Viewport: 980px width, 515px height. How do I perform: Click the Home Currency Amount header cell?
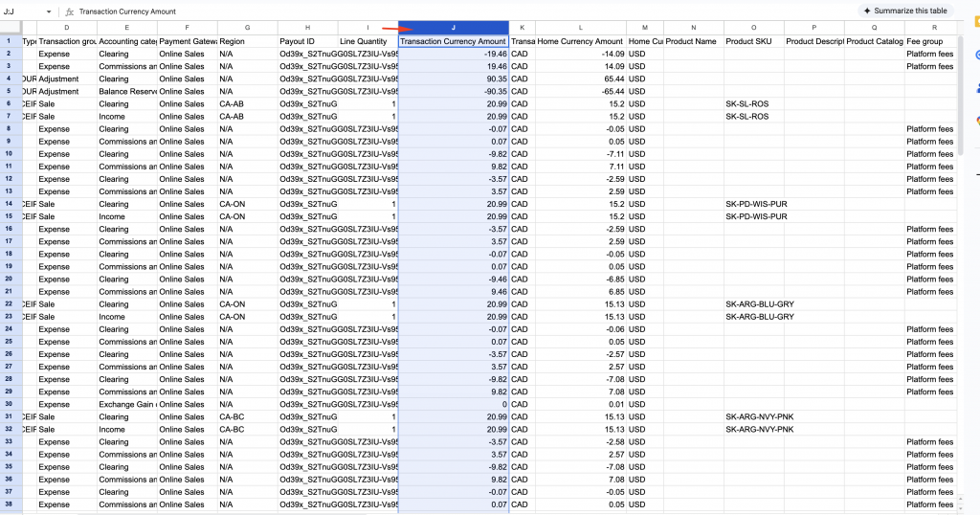(580, 42)
